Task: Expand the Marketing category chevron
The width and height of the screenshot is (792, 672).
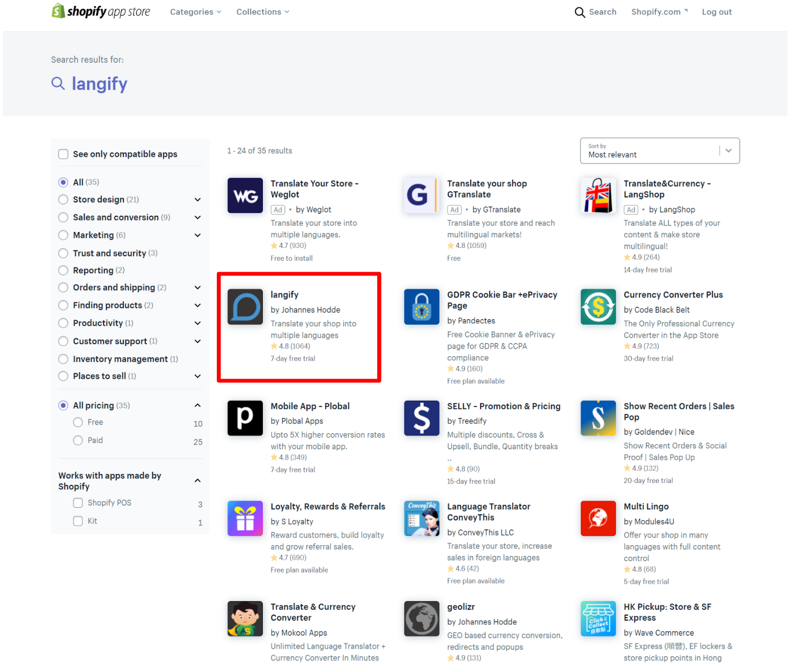Action: point(198,235)
